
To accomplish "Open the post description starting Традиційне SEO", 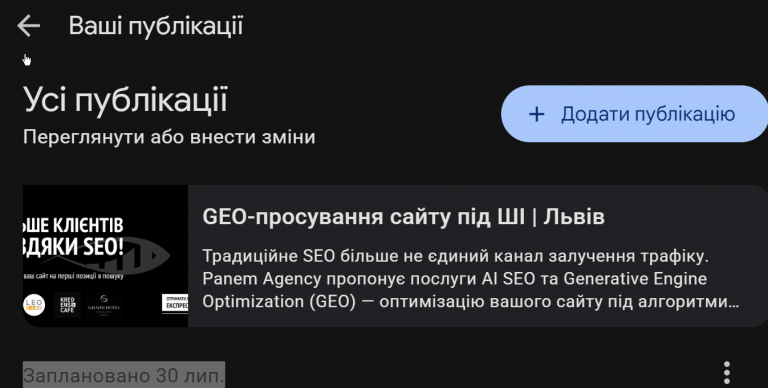I will tap(471, 279).
